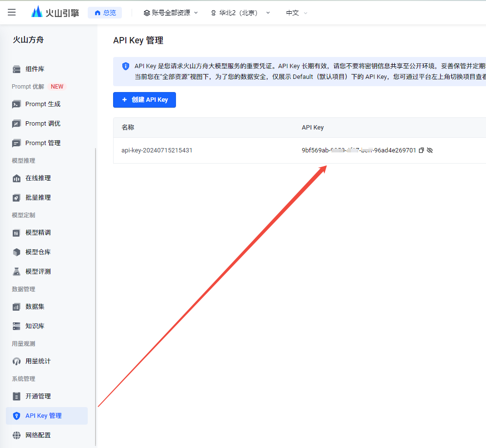The height and width of the screenshot is (448, 486).
Task: Click the 用量统计 gauge icon
Action: click(17, 361)
